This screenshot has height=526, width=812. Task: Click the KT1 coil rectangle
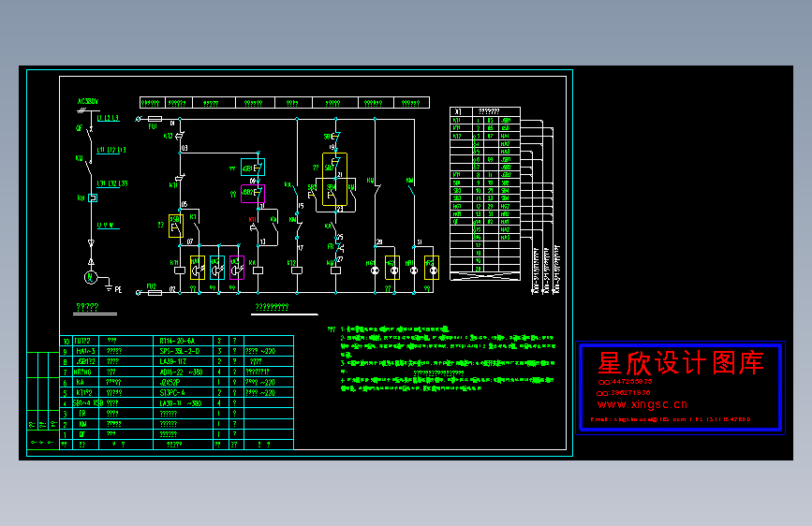pos(180,270)
